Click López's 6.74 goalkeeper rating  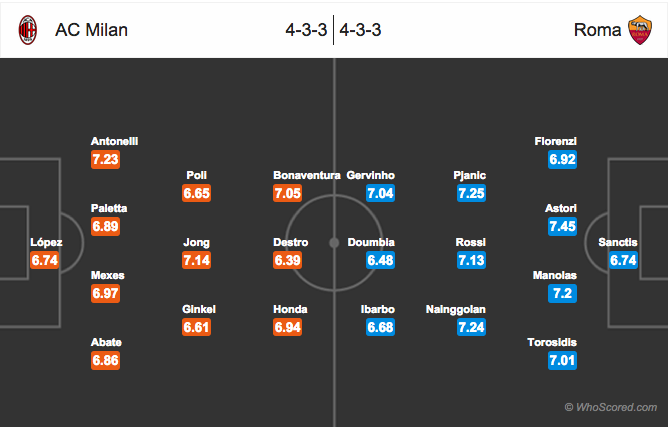[x=45, y=260]
